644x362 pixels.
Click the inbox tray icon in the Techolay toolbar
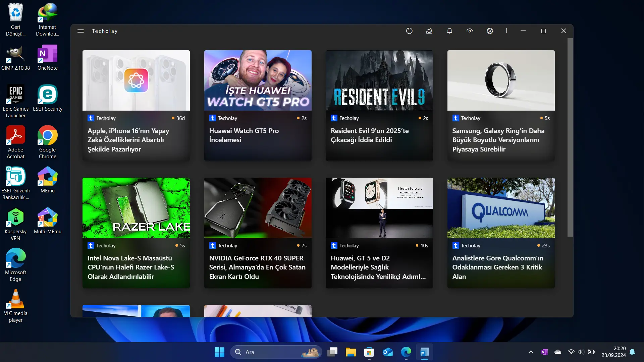tap(429, 31)
